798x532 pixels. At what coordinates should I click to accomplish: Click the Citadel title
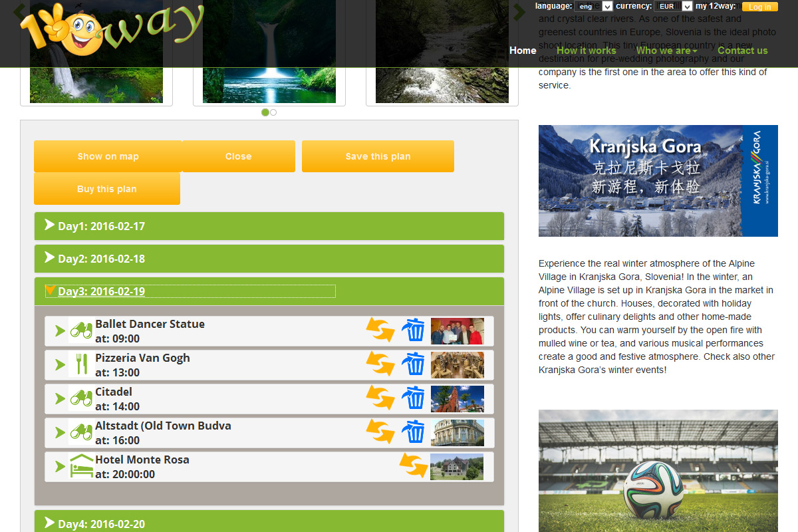point(114,392)
